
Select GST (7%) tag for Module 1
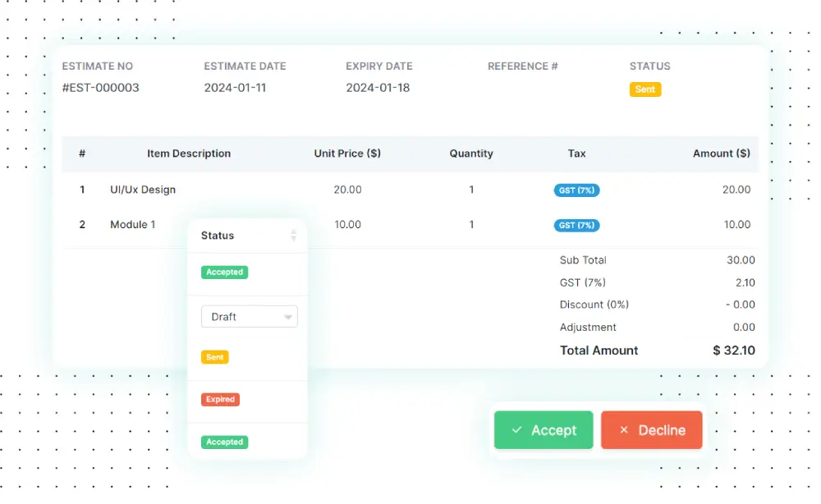pyautogui.click(x=576, y=225)
